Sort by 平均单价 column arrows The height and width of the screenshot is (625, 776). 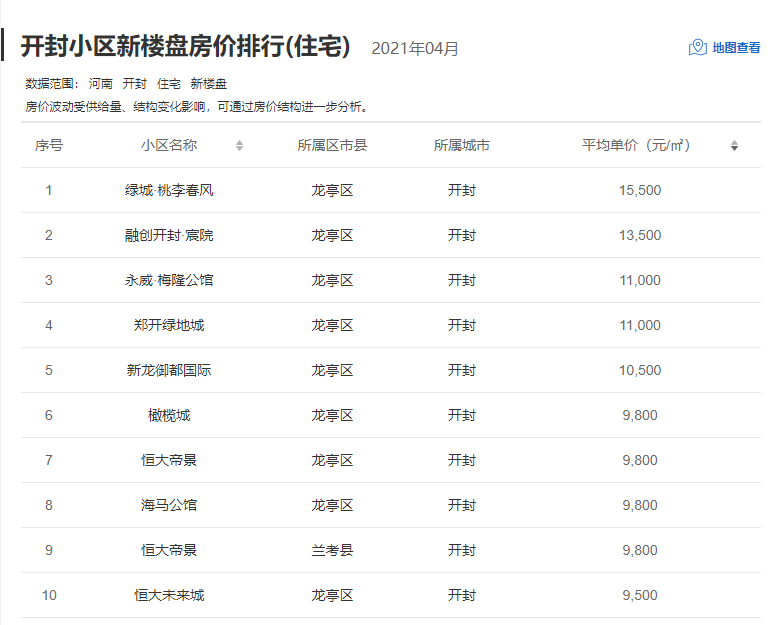coord(734,146)
